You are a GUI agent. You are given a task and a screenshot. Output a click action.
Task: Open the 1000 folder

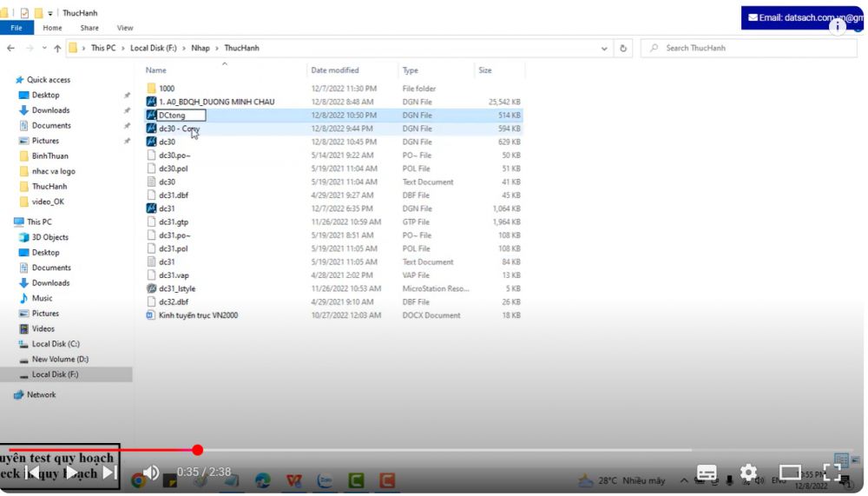[166, 89]
